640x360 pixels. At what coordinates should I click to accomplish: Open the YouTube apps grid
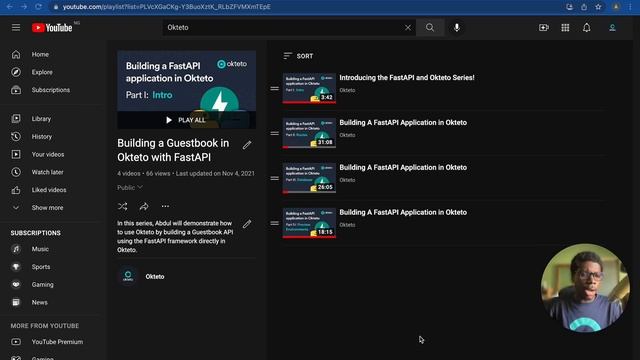(565, 27)
